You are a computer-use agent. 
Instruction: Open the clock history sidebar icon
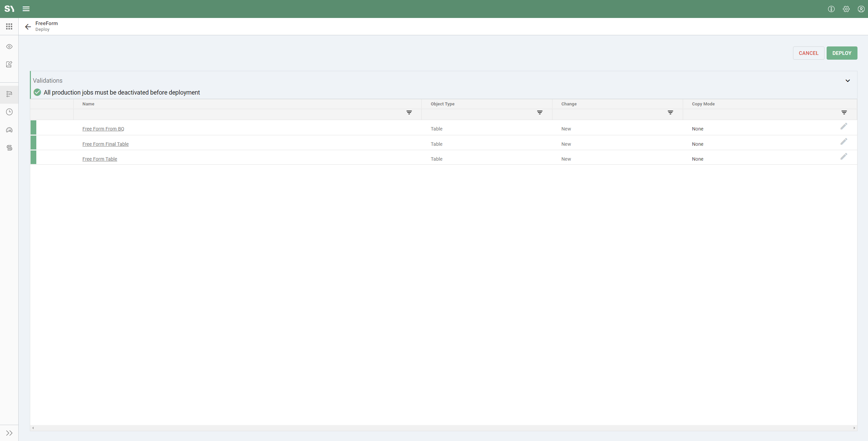pyautogui.click(x=9, y=112)
